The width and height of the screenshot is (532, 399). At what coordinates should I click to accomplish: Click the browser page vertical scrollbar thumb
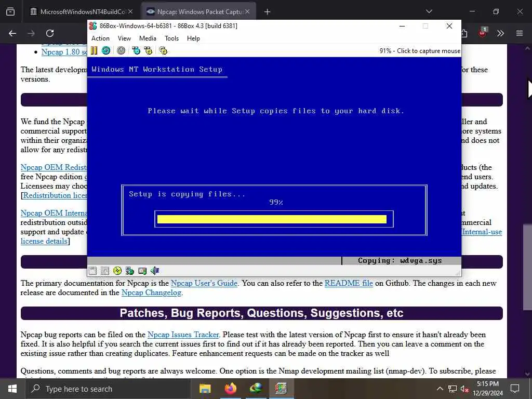(x=527, y=267)
